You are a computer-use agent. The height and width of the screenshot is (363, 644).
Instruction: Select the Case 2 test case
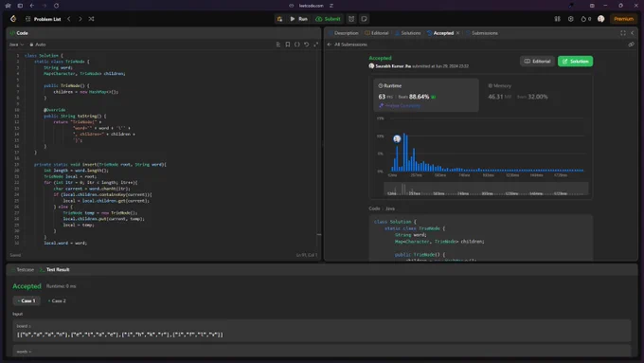pos(57,301)
